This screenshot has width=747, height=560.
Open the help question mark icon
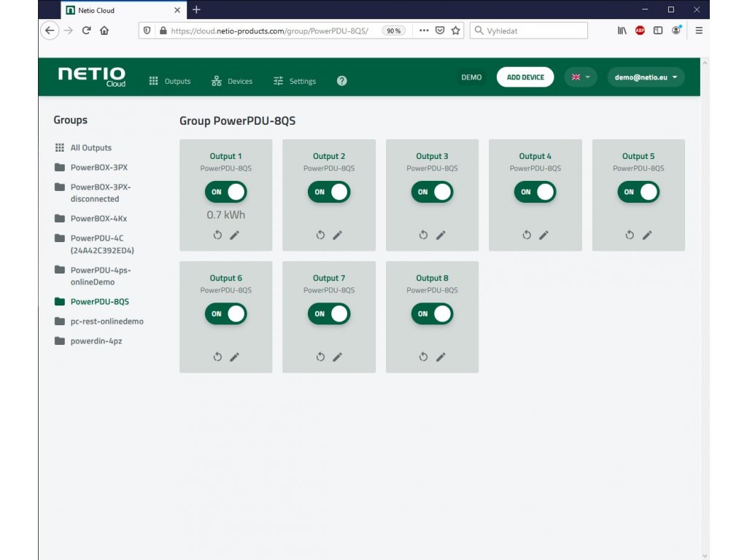pyautogui.click(x=341, y=81)
